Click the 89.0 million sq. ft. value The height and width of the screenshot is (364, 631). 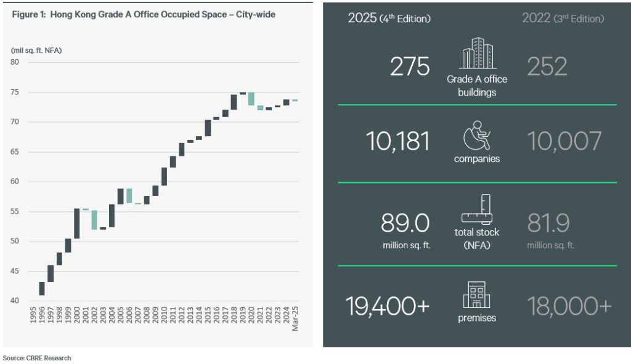405,223
